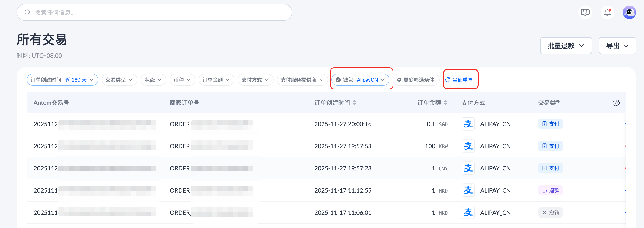The width and height of the screenshot is (644, 228).
Task: Sort by order amount column
Action: click(x=445, y=103)
